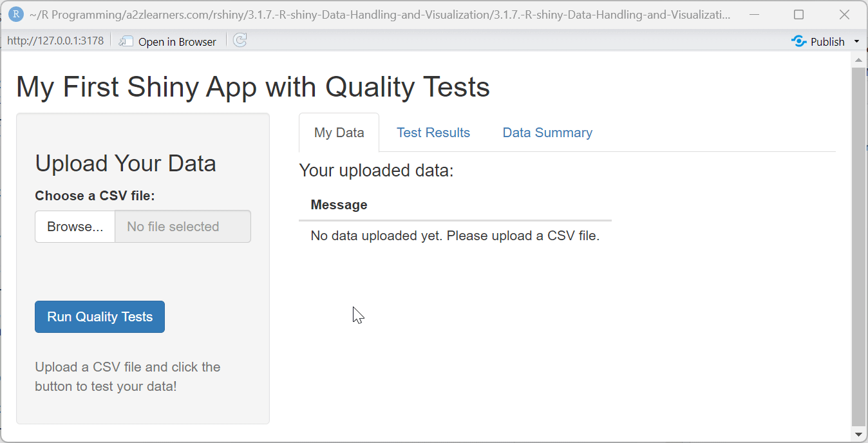Select the app URL http://127.0.0.1:3178
This screenshot has width=868, height=443.
(55, 40)
